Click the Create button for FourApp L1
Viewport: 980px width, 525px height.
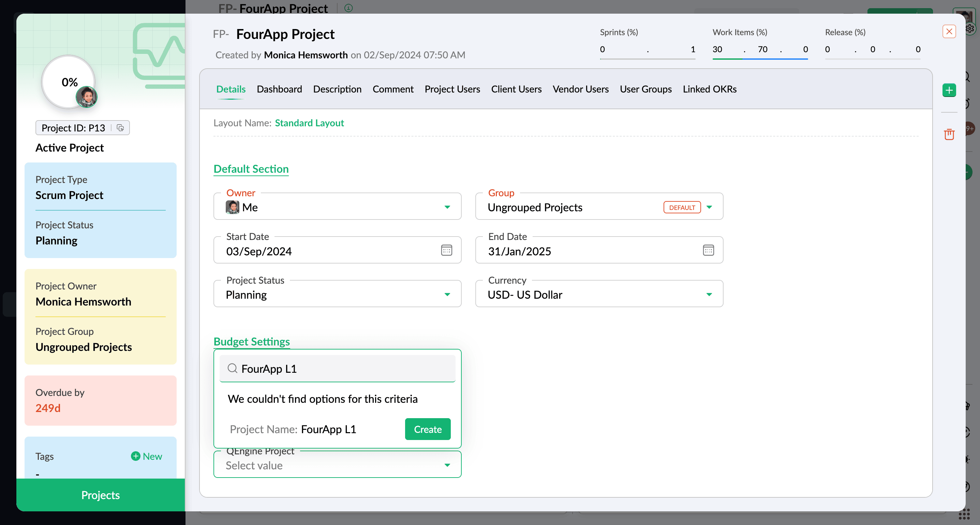click(428, 429)
